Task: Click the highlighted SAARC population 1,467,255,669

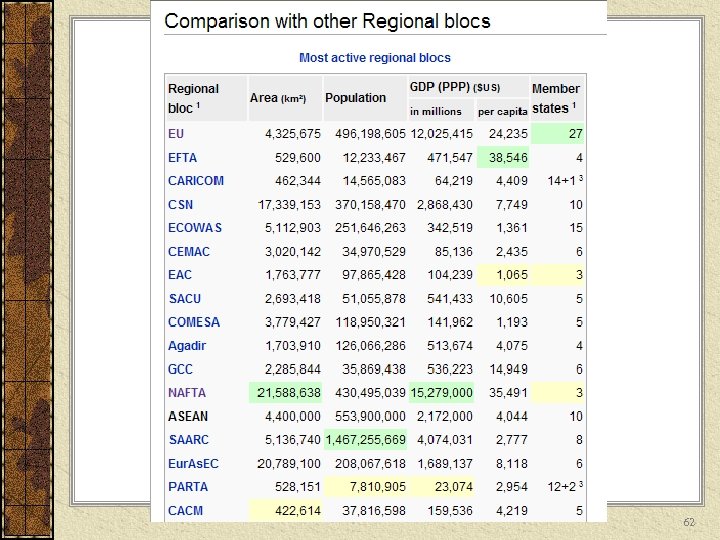Action: point(365,440)
